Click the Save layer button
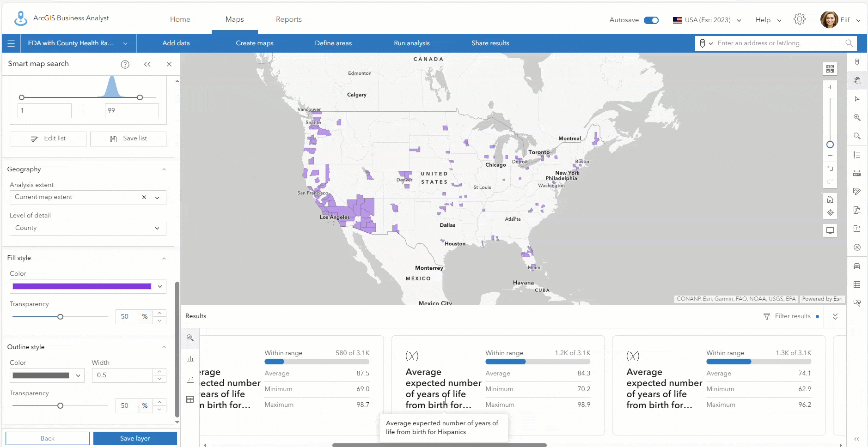Screen dimensions: 868x447 coord(135,438)
